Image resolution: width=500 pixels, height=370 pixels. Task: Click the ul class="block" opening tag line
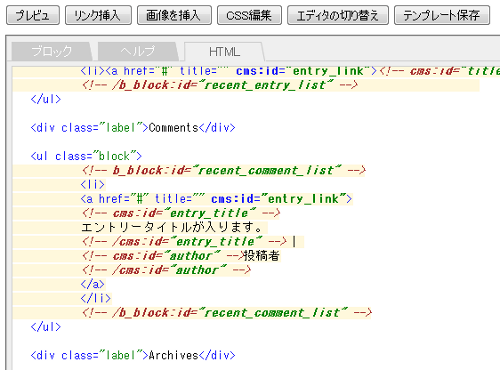coord(86,156)
